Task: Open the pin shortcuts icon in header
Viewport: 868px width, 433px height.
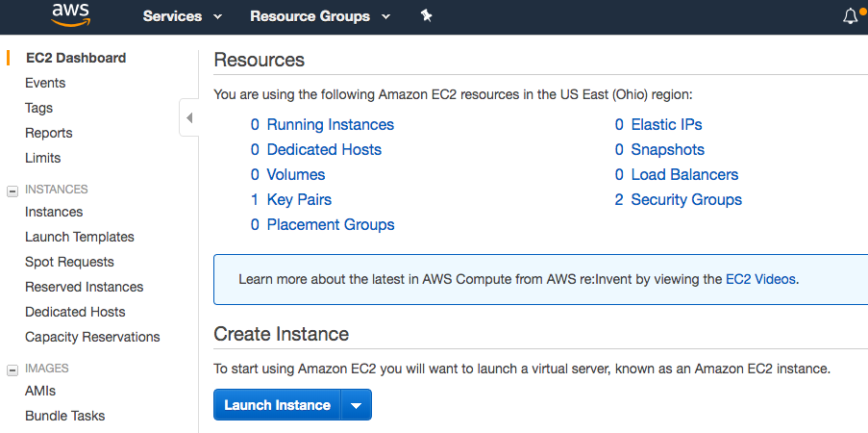Action: [426, 15]
